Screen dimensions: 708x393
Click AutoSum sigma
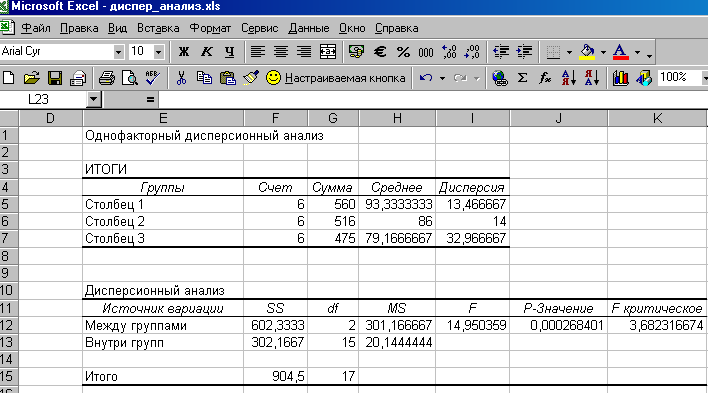522,78
